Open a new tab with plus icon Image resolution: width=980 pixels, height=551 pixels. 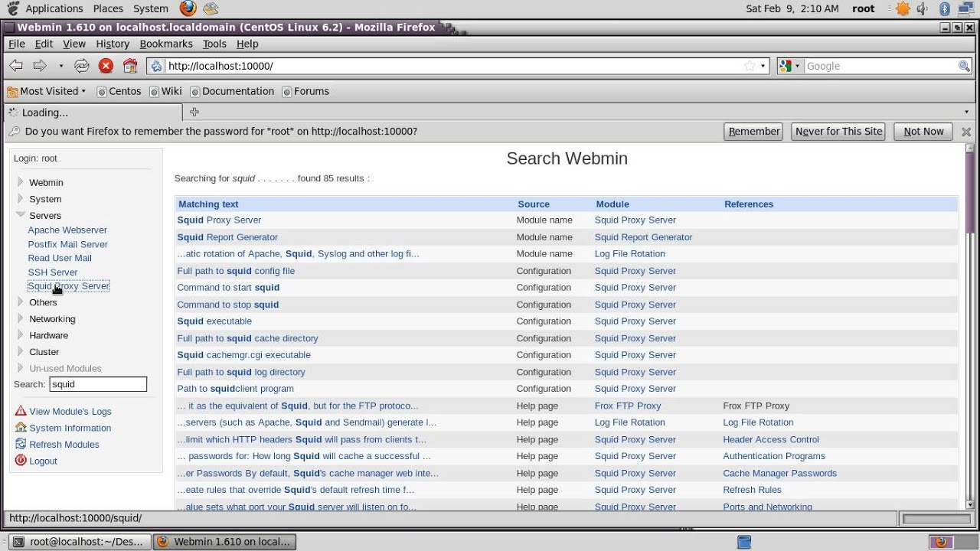[x=194, y=112]
